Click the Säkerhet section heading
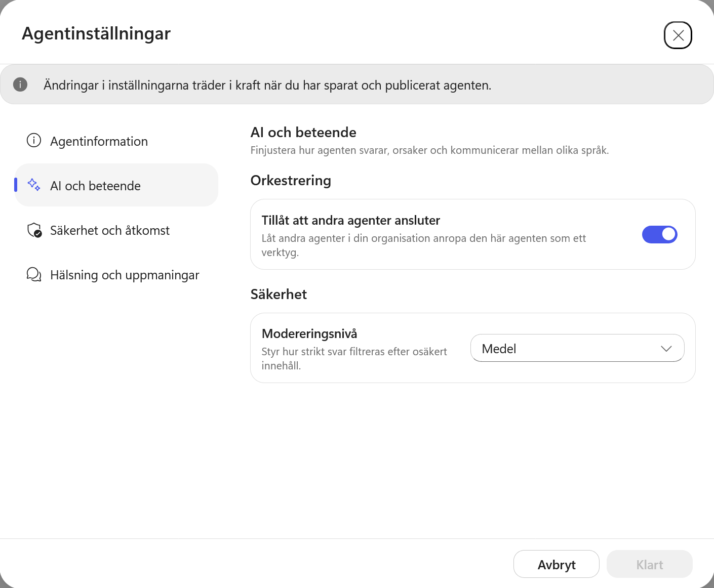Viewport: 714px width, 588px height. [279, 295]
